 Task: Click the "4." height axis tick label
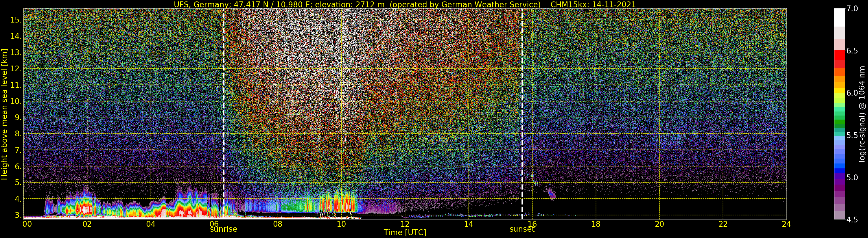18,199
